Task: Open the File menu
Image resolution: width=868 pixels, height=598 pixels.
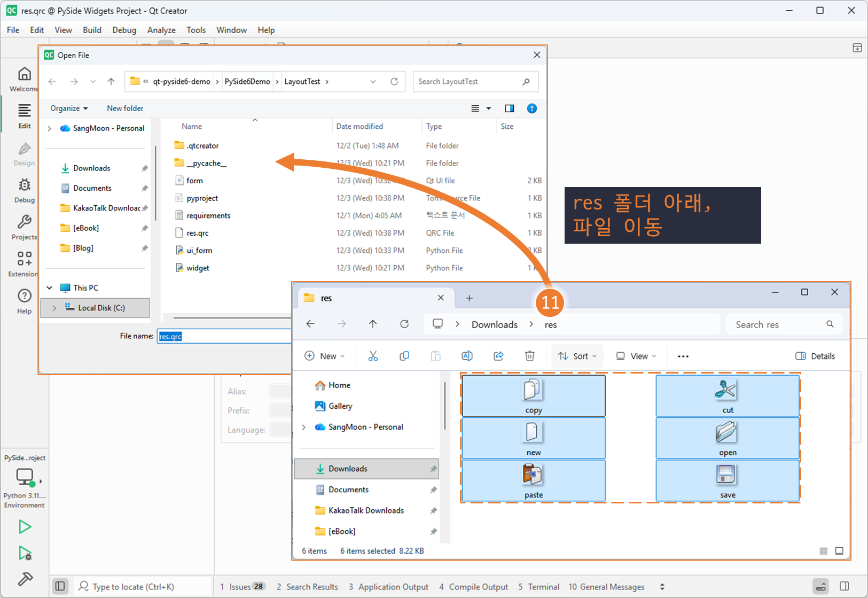Action: pyautogui.click(x=13, y=30)
